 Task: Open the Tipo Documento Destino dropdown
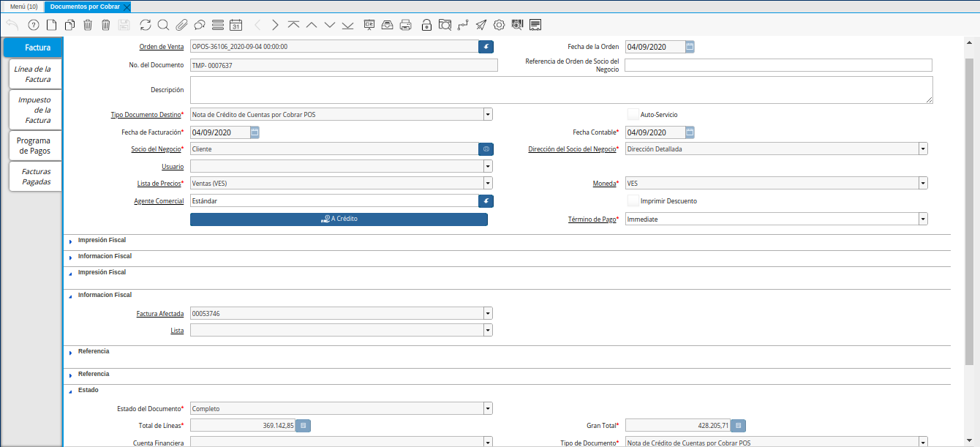(487, 114)
